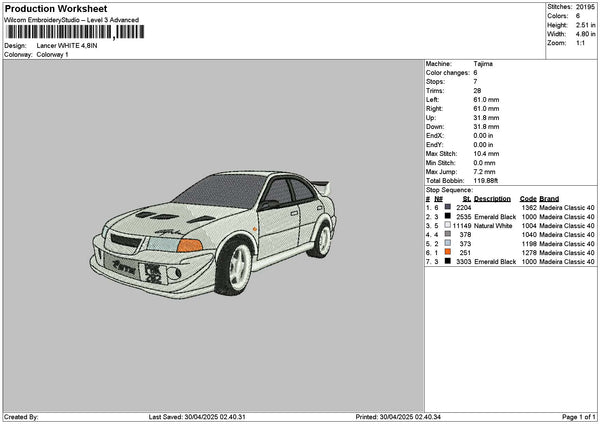Click the Machine value Tajima
The height and width of the screenshot is (424, 600).
pos(483,63)
